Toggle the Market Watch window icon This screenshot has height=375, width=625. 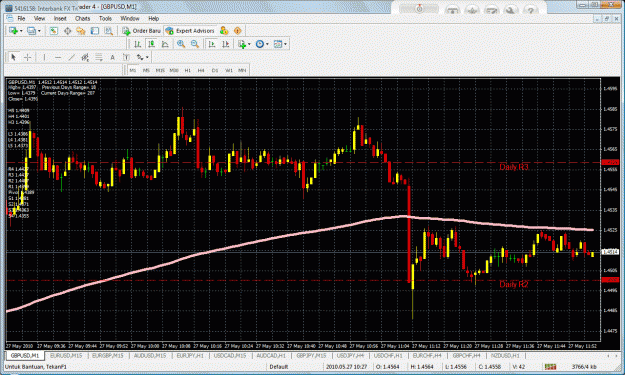(x=53, y=31)
